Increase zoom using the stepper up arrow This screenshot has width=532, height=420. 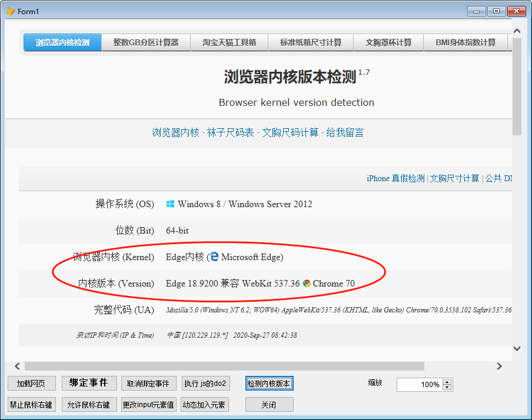pos(447,381)
